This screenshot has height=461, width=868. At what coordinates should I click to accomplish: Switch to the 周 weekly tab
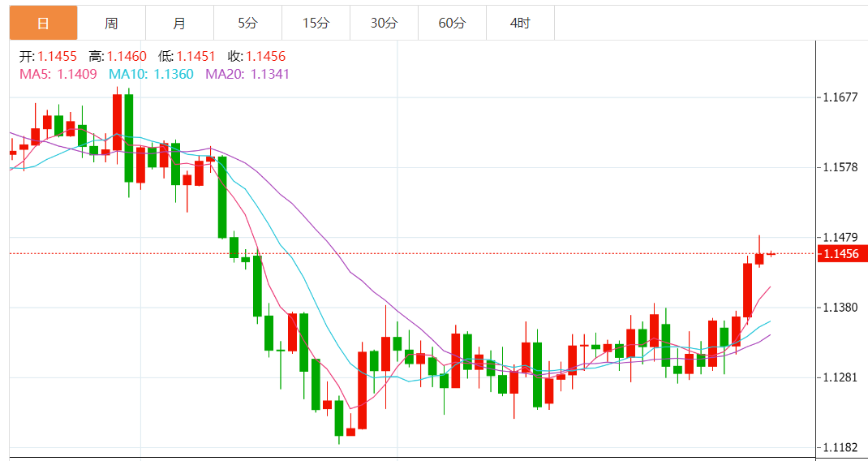111,23
